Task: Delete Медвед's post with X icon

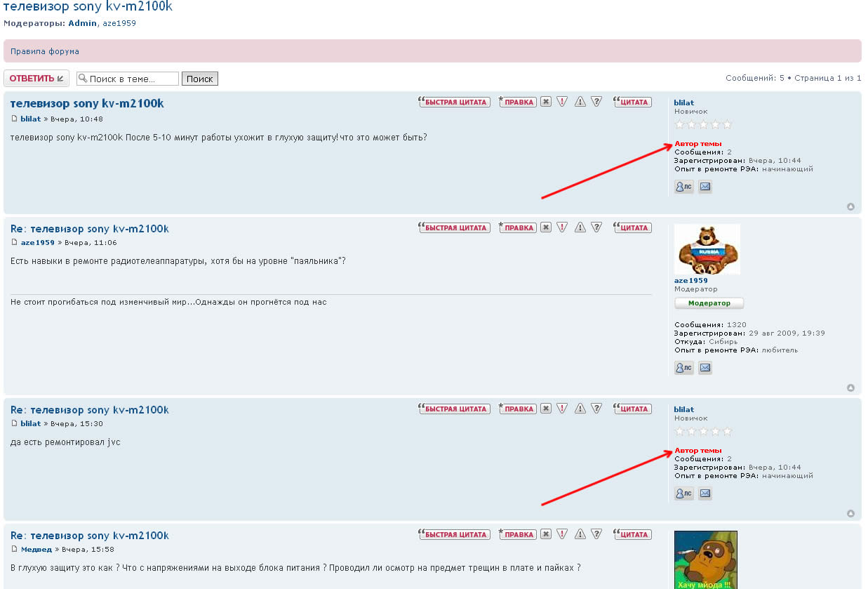Action: (545, 534)
